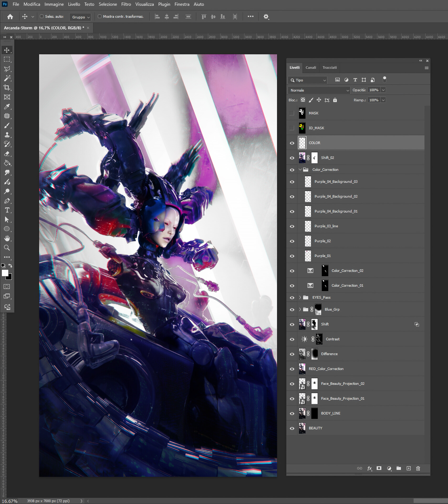Select the Rectangular Marquee tool
This screenshot has height=504, width=448.
pyautogui.click(x=7, y=60)
